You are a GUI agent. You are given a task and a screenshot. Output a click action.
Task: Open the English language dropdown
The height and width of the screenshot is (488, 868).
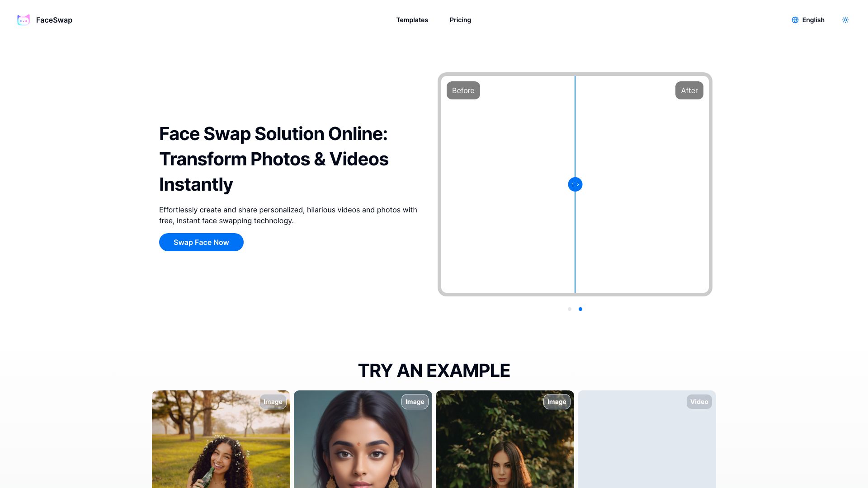tap(808, 20)
